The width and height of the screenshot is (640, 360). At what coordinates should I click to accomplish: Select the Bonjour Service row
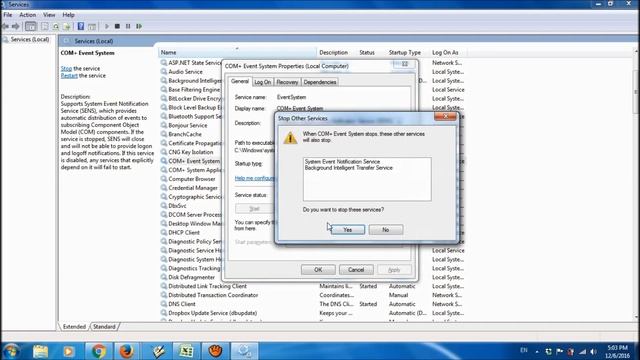pos(188,125)
